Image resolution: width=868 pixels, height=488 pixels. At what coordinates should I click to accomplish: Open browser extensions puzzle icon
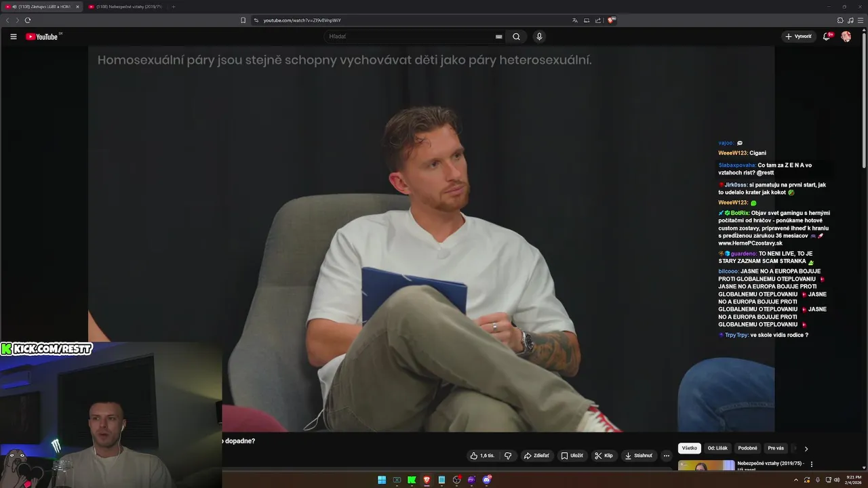tap(840, 20)
